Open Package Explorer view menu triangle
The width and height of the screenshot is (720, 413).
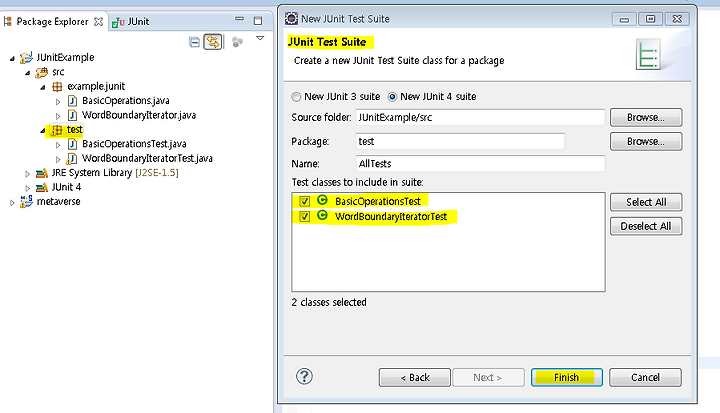tap(260, 38)
